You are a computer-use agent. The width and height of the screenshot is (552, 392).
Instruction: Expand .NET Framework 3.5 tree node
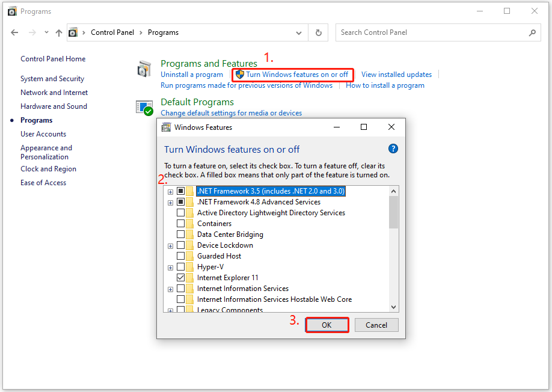point(170,192)
